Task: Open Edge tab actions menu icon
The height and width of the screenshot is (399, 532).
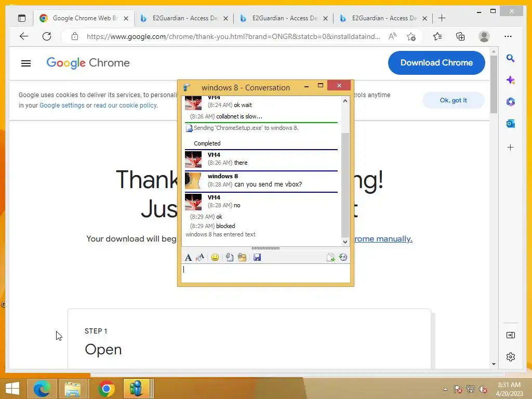Action: click(22, 18)
